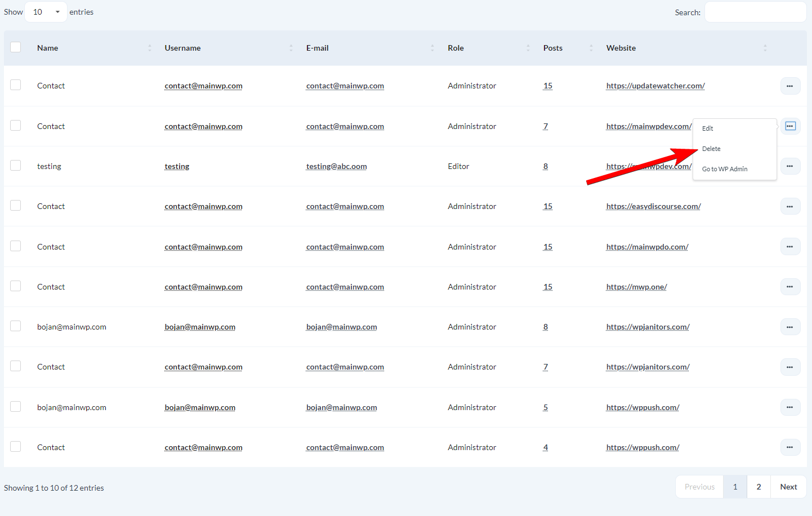Click the ellipsis icon for bojan@mainwp.com on wppush.com
Screen dimensions: 812x516
(x=790, y=407)
